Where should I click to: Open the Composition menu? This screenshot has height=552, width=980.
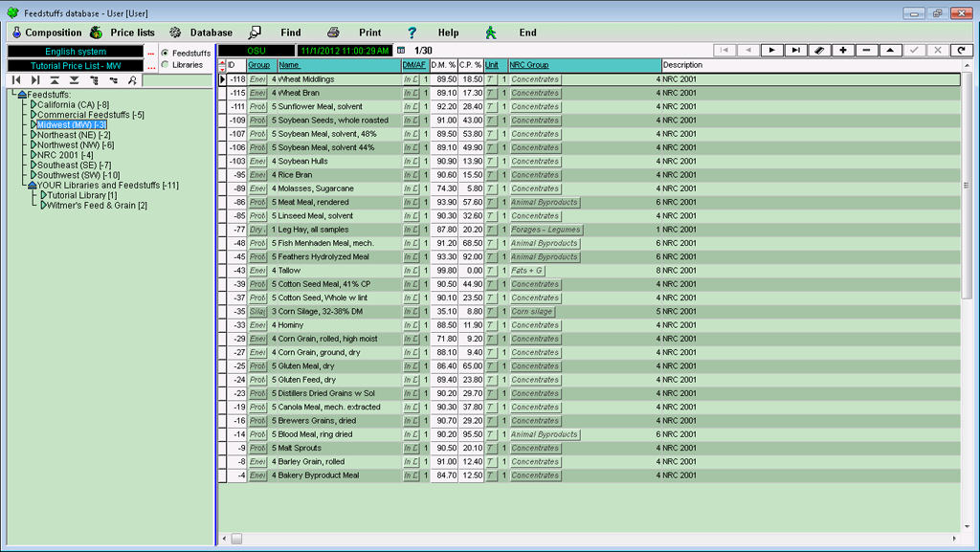44,33
